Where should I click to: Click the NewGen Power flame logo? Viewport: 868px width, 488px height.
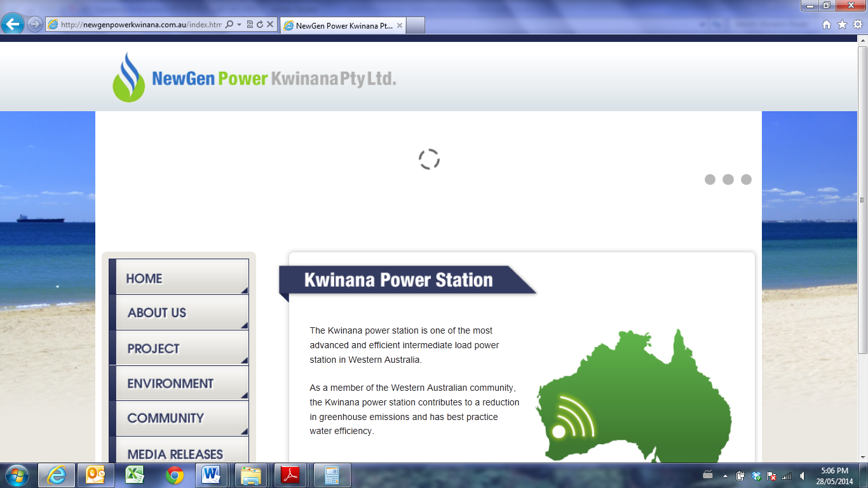pyautogui.click(x=128, y=78)
